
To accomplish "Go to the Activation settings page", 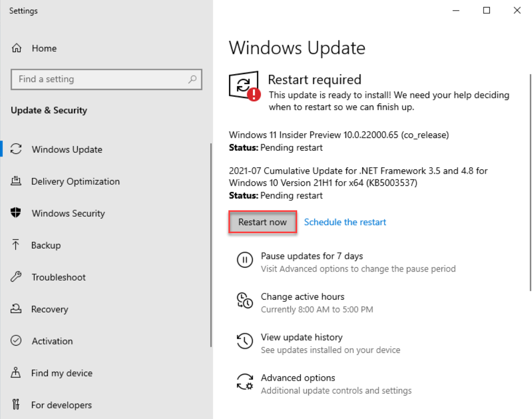I will pos(52,341).
